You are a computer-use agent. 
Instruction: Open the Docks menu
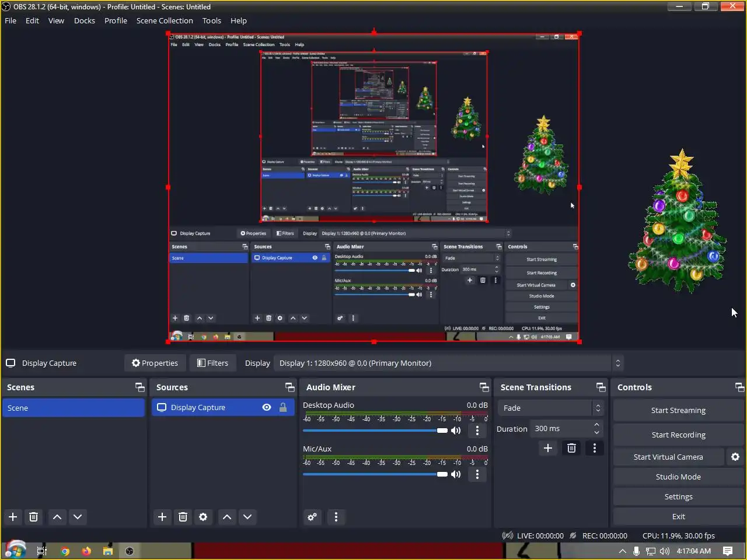coord(85,20)
